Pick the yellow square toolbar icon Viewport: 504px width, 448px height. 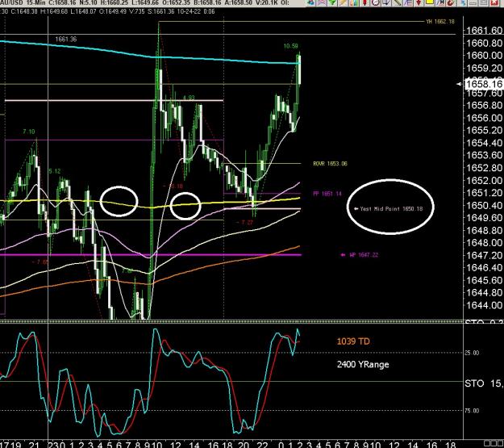(430, 2)
